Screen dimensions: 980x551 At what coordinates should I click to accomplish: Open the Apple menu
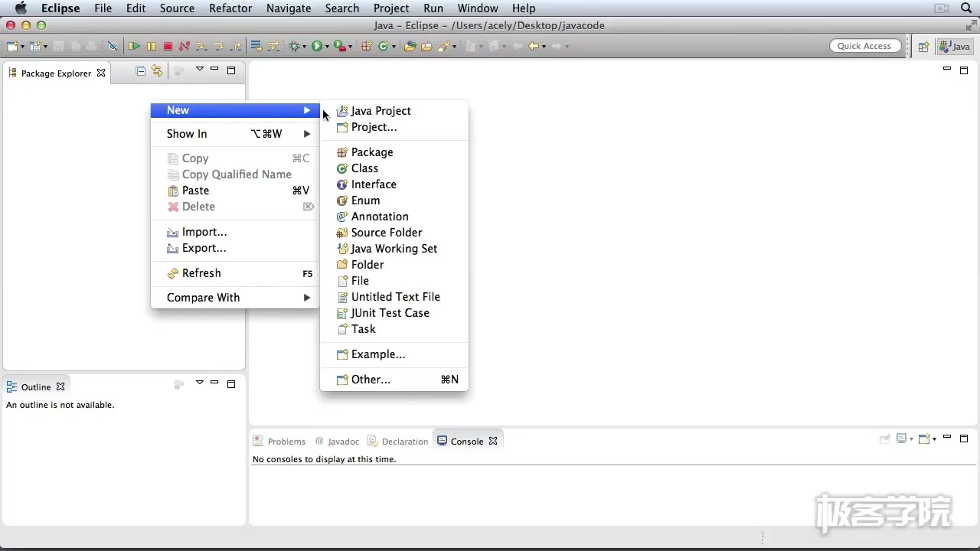(21, 8)
